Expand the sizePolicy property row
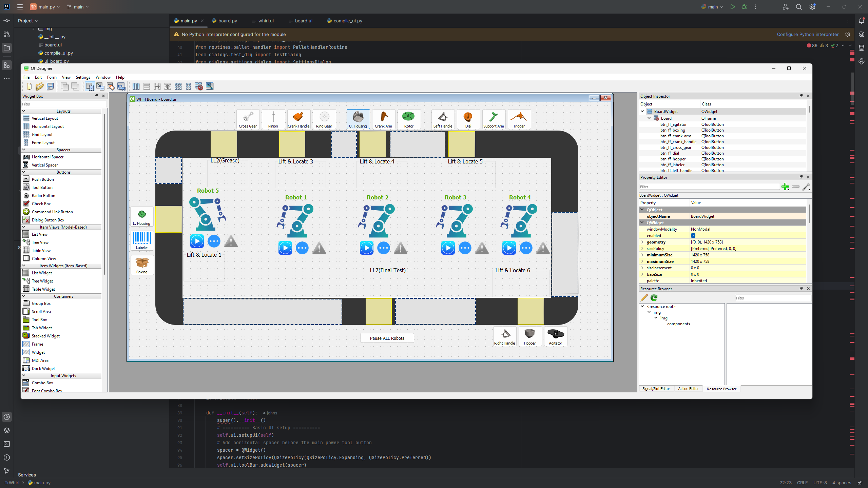Image resolution: width=868 pixels, height=488 pixels. 642,249
